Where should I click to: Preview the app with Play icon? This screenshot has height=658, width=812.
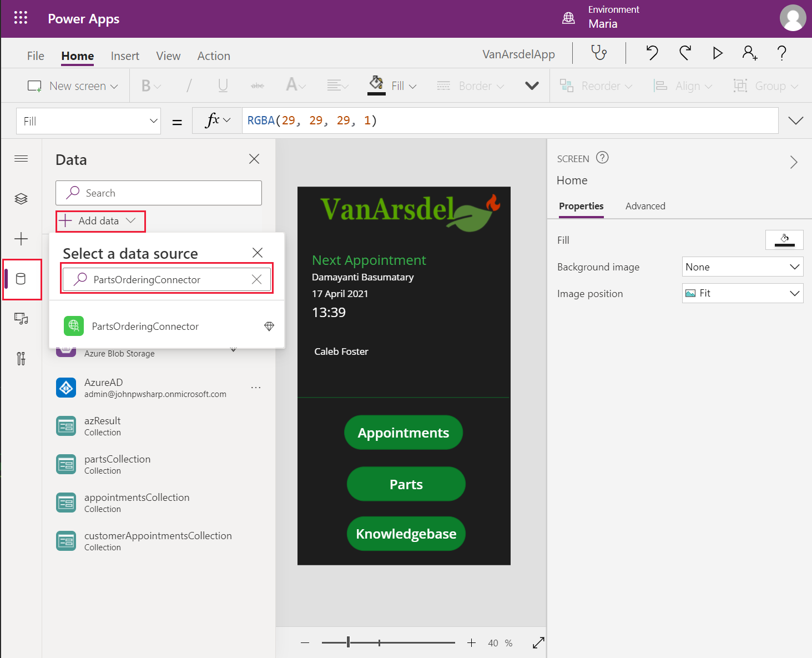718,53
